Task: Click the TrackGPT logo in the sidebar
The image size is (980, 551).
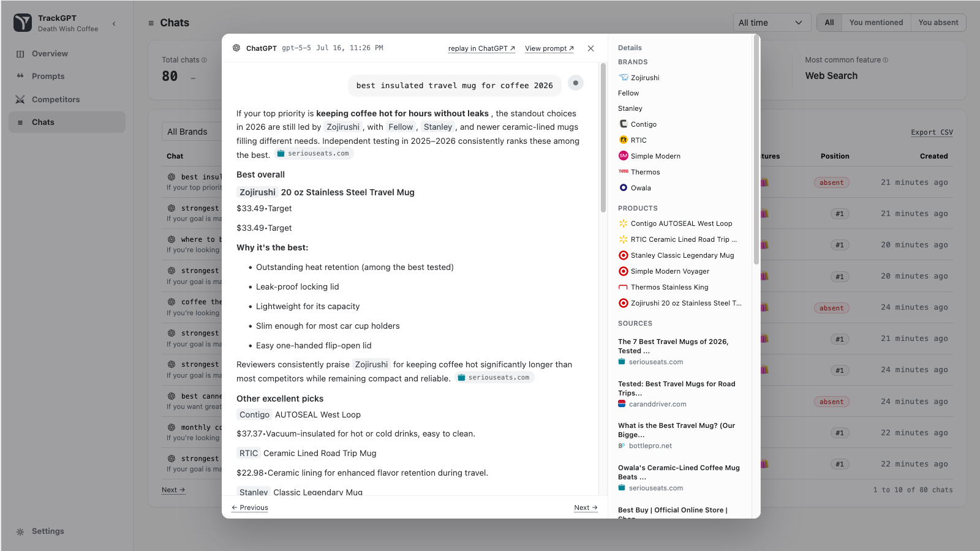Action: tap(23, 23)
